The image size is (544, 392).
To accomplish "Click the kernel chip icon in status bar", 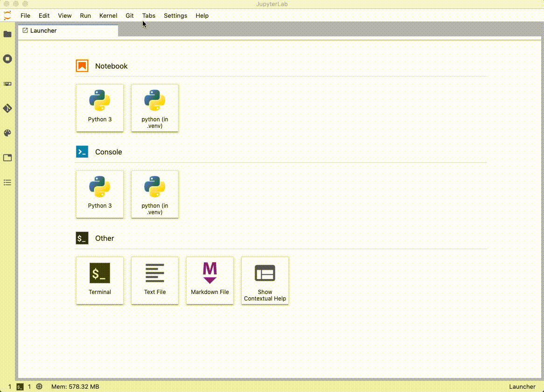I will [39, 386].
